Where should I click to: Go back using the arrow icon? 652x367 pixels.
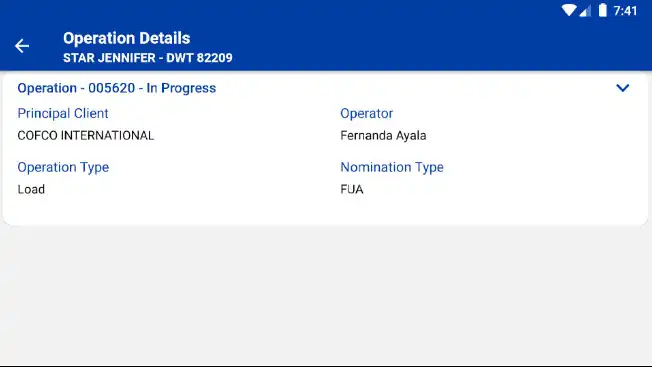tap(22, 46)
